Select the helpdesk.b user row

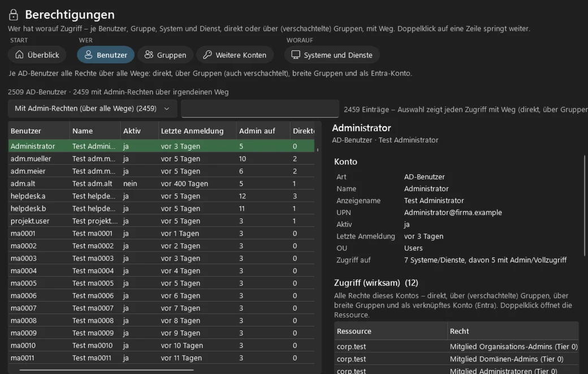(161, 209)
